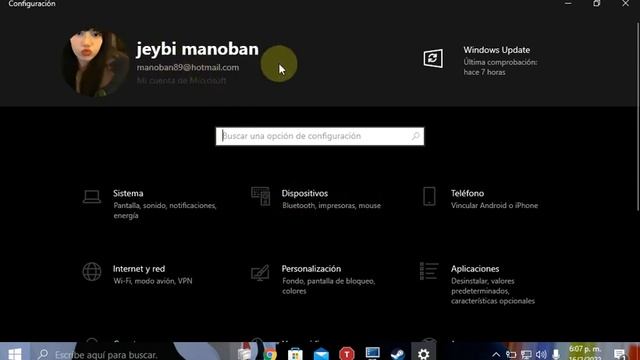
Task: Show hidden system tray icons
Action: [496, 354]
